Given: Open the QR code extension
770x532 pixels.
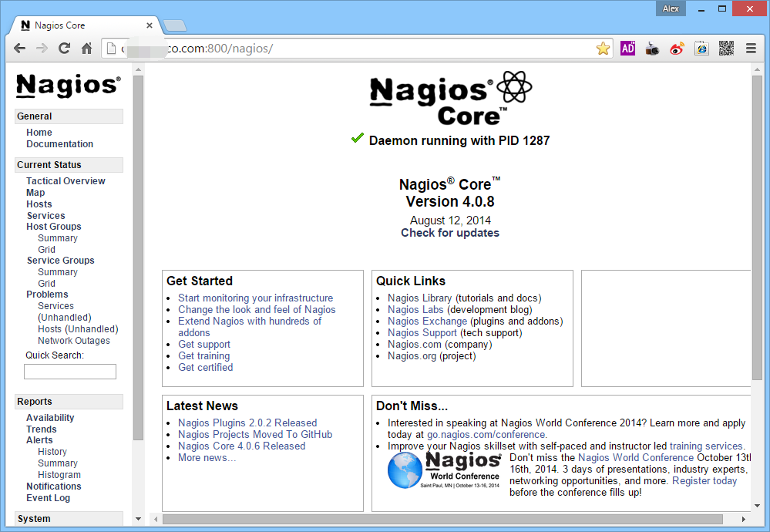Looking at the screenshot, I should click(726, 48).
